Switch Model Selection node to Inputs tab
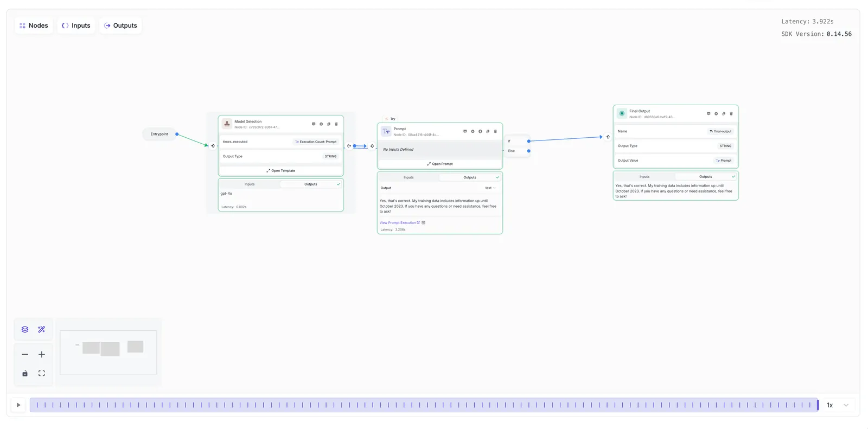This screenshot has height=429, width=868. click(x=250, y=184)
